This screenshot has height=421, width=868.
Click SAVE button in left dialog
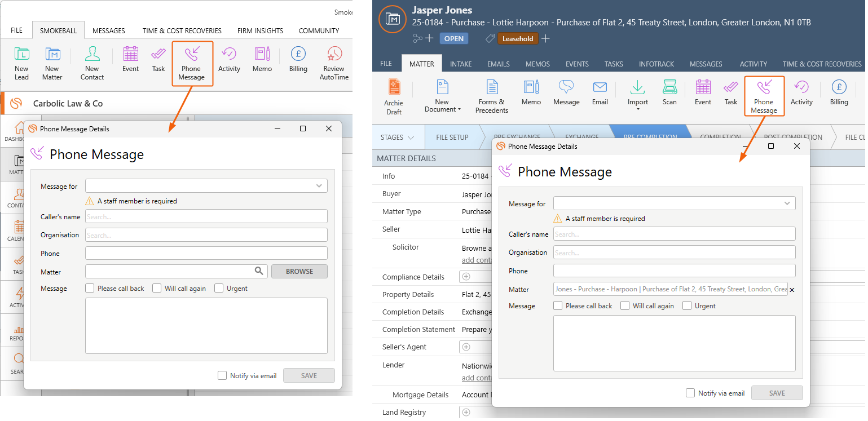pos(309,375)
